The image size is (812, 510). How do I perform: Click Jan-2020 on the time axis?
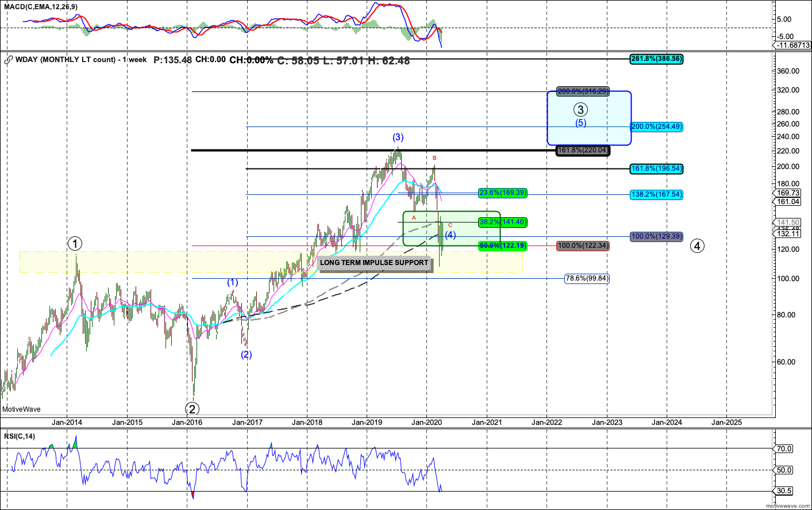(x=427, y=422)
